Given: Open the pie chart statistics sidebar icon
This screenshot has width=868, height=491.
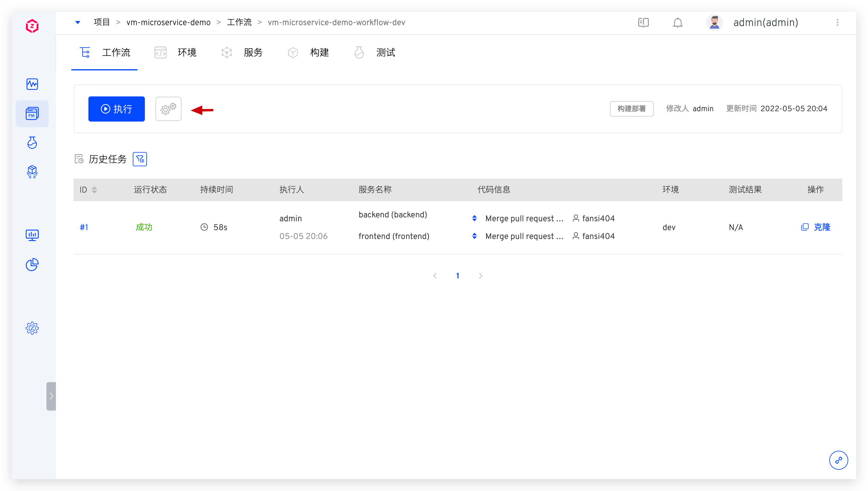Looking at the screenshot, I should click(x=32, y=265).
